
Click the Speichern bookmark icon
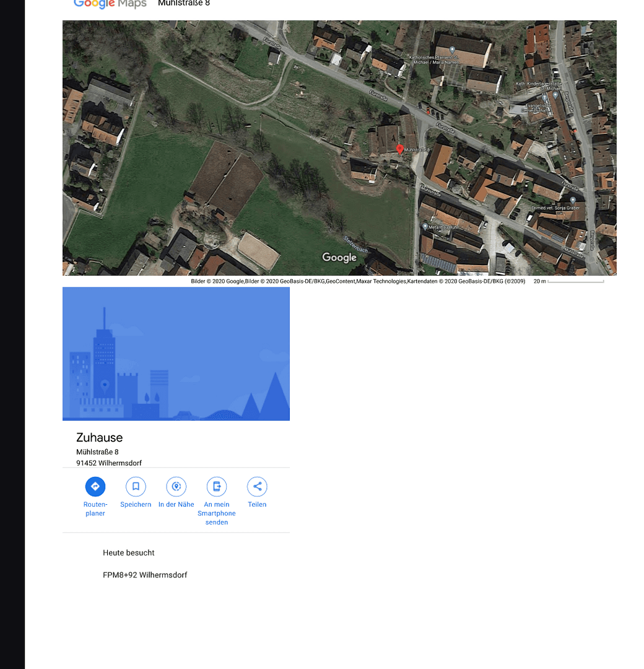point(136,486)
